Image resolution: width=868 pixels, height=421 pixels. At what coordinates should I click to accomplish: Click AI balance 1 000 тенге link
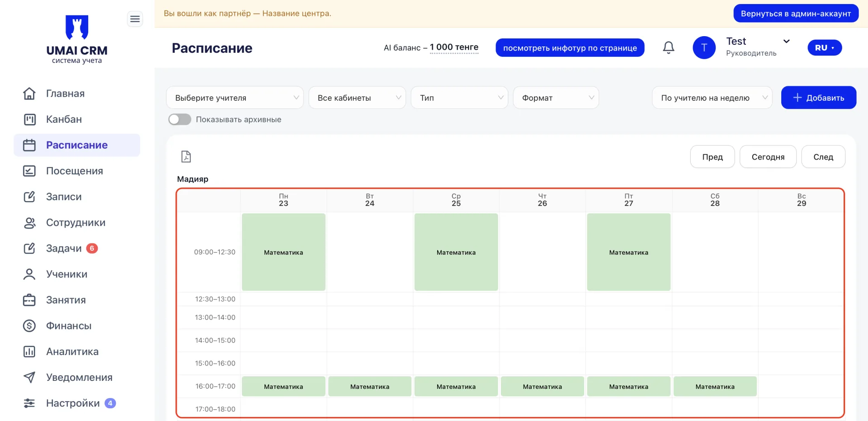pos(454,47)
